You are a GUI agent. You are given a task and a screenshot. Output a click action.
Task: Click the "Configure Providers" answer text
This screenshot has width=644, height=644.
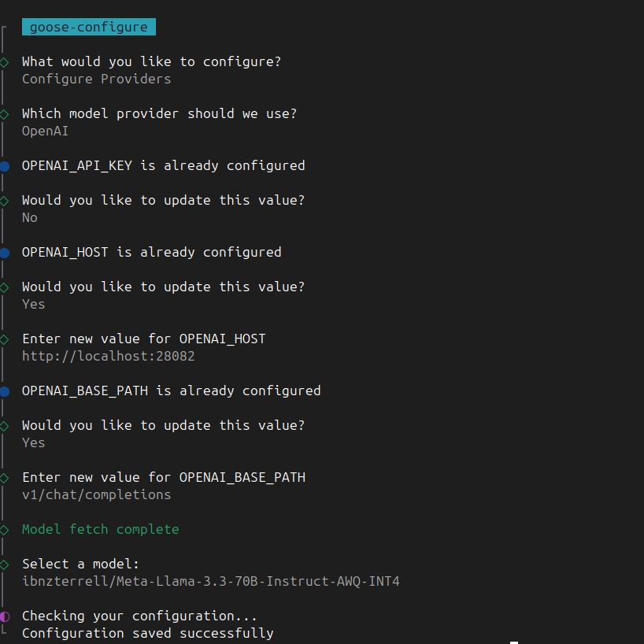[96, 79]
